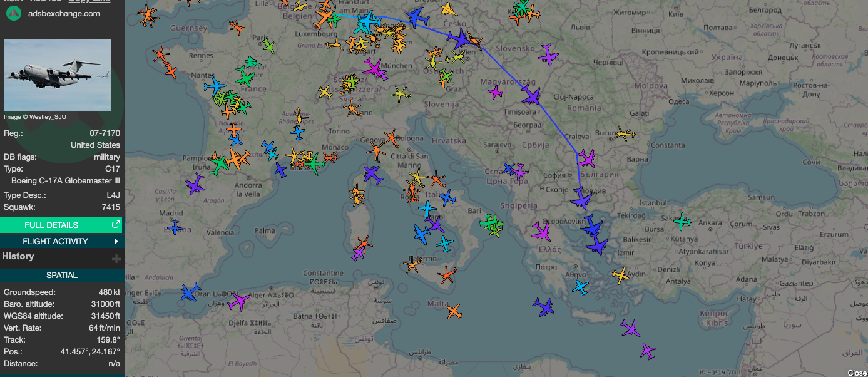Expand History with the plus icon
868x377 pixels.
click(x=116, y=258)
